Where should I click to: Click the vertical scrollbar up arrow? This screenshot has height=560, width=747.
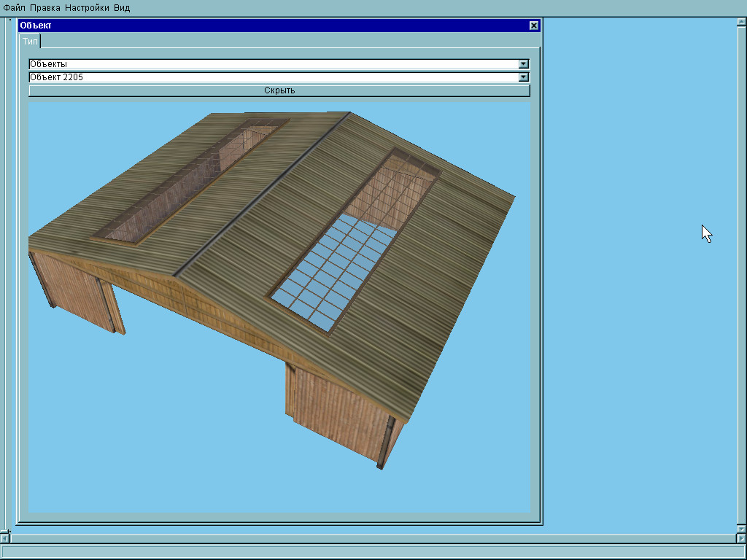tap(742, 22)
